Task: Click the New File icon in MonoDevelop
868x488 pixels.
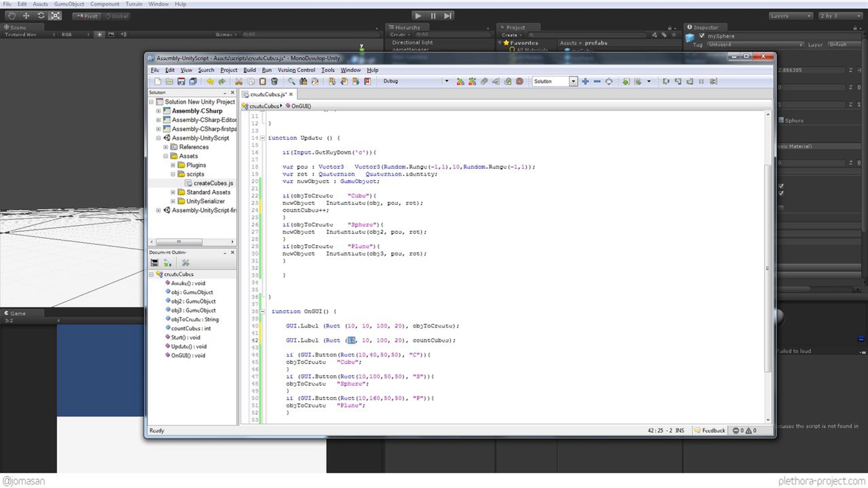Action: pyautogui.click(x=158, y=81)
